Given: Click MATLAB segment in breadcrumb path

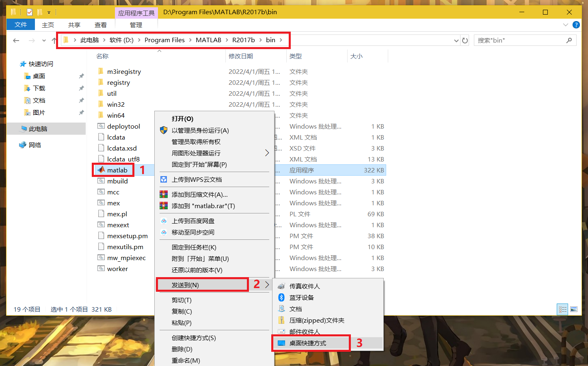Looking at the screenshot, I should pyautogui.click(x=208, y=40).
